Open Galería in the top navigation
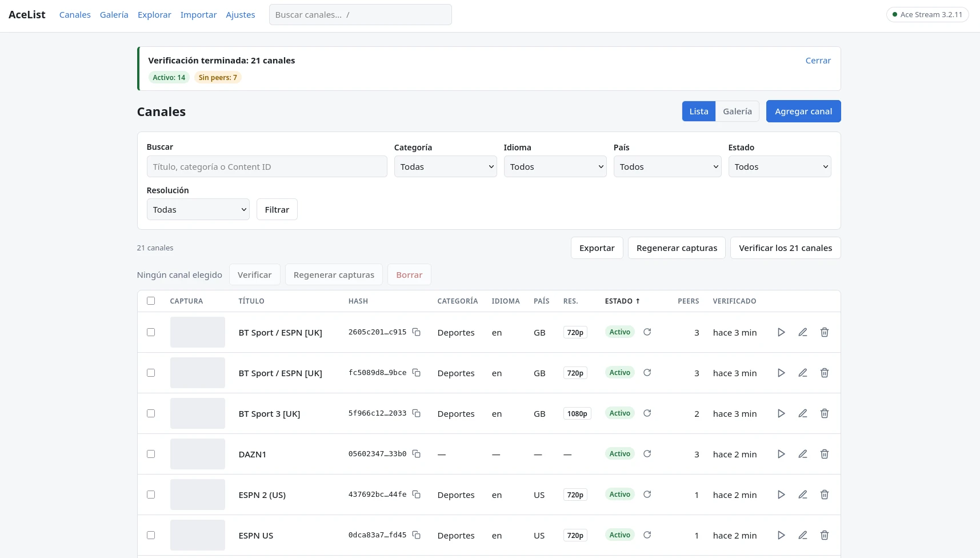 pyautogui.click(x=114, y=15)
